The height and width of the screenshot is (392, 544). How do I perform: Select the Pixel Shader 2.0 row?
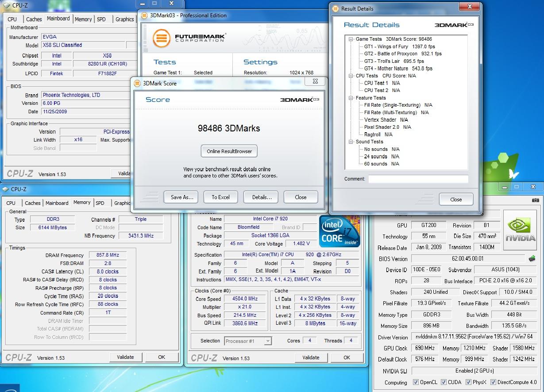click(388, 127)
